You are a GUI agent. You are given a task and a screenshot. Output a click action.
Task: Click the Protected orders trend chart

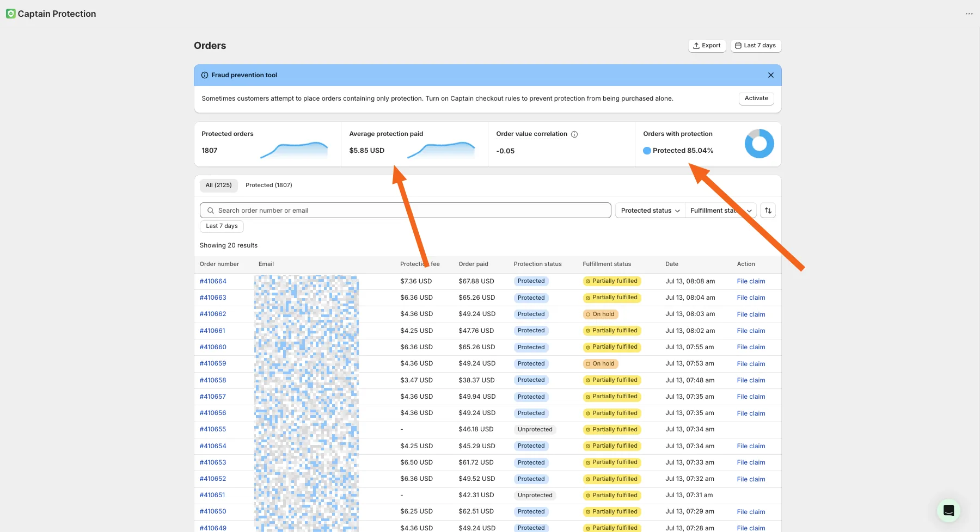294,150
